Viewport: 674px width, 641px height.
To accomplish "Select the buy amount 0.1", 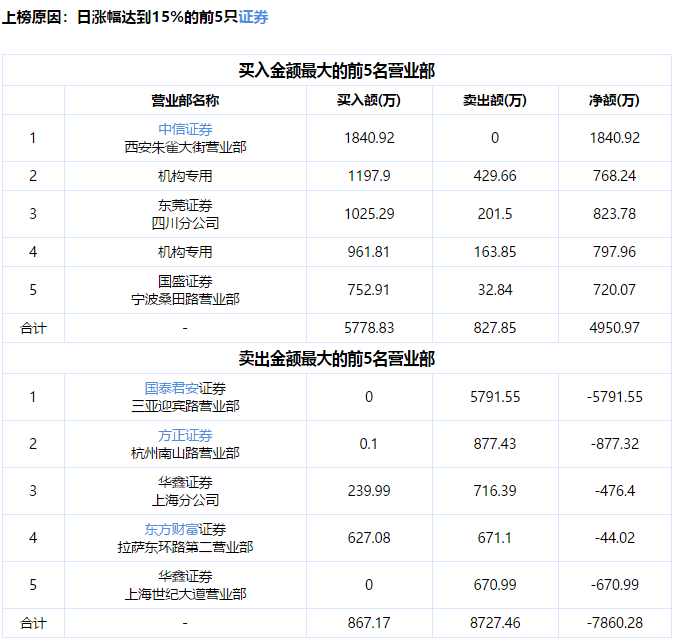I will coord(369,444).
